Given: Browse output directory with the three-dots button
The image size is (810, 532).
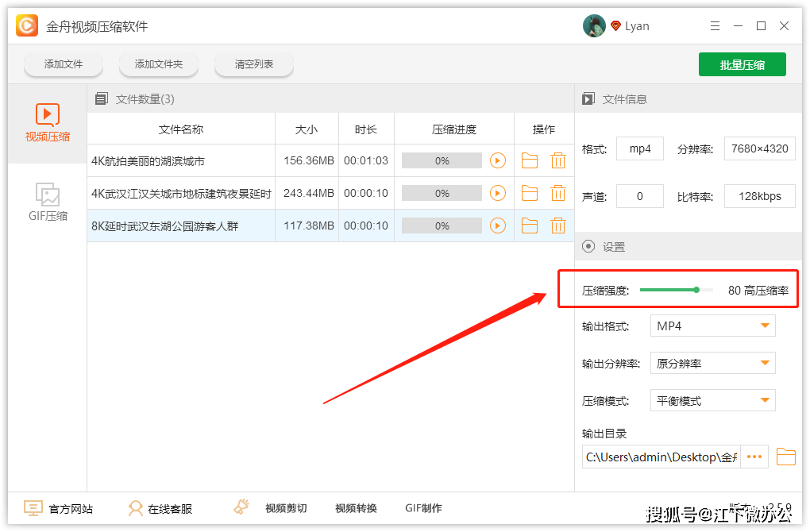Looking at the screenshot, I should (x=754, y=457).
